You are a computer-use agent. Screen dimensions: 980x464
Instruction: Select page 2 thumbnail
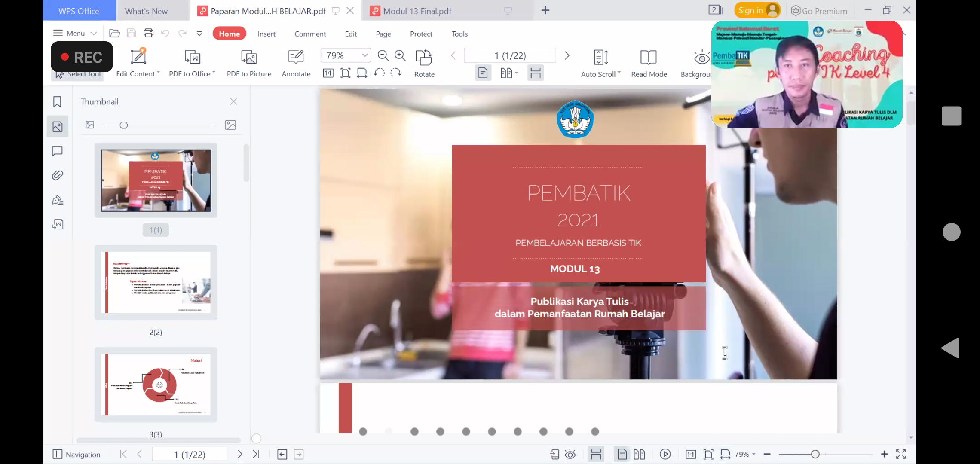[x=156, y=282]
